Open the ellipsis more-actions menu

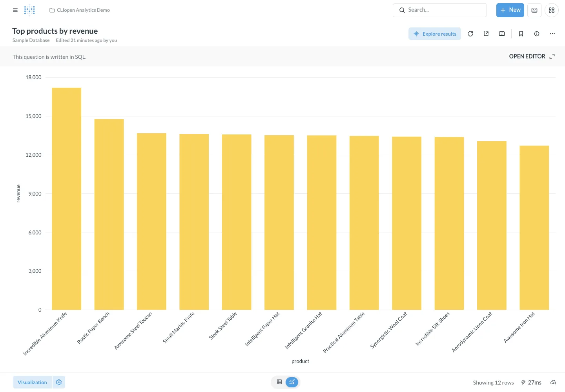click(x=552, y=34)
